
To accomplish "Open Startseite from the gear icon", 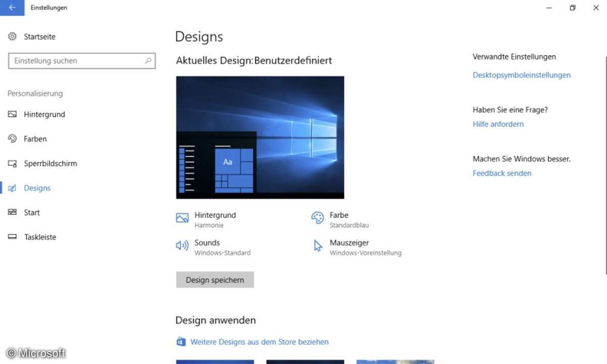I will 13,36.
